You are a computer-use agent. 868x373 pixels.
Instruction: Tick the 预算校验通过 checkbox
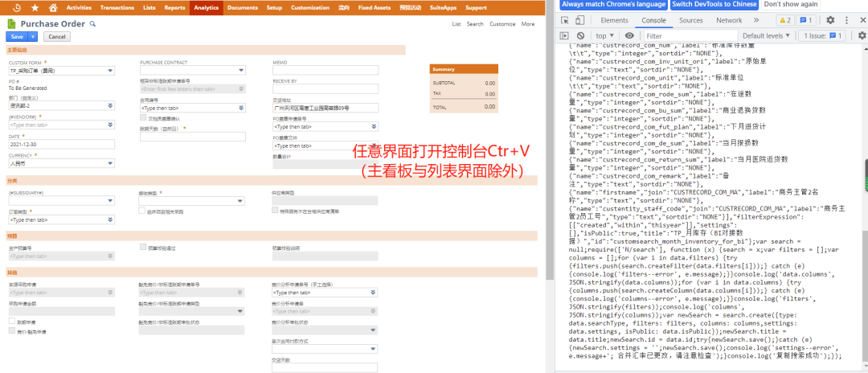coord(143,248)
